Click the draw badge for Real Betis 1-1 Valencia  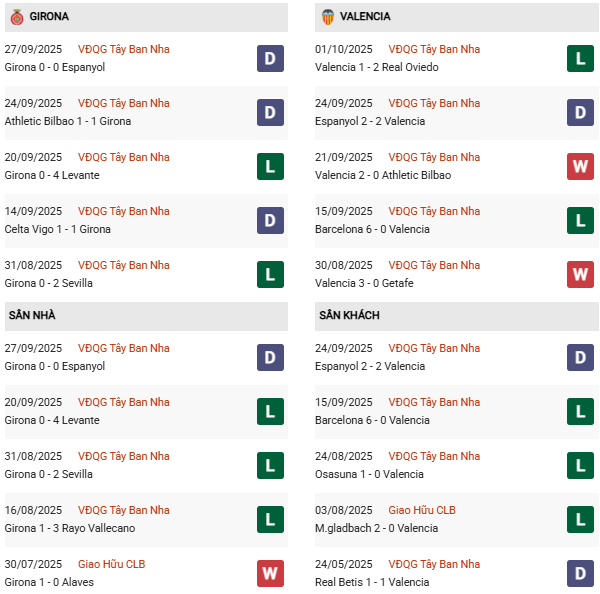[581, 574]
